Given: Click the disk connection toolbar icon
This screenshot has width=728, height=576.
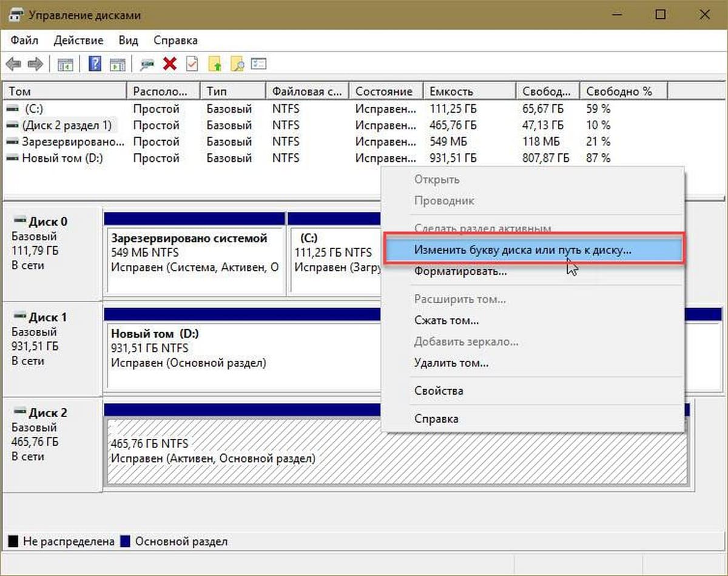Looking at the screenshot, I should pos(147,64).
